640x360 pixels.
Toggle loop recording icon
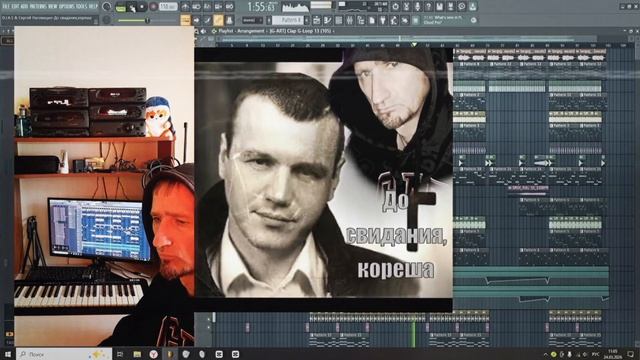pyautogui.click(x=229, y=7)
